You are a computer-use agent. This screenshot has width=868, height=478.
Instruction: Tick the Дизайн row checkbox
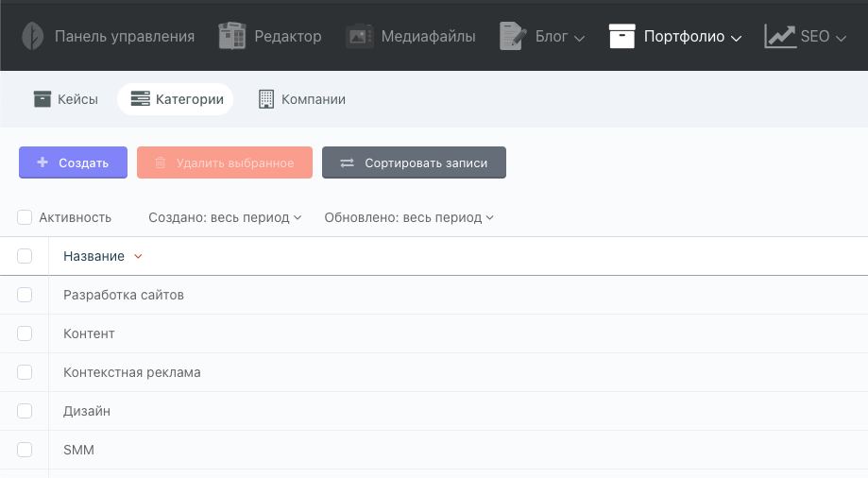(x=25, y=411)
